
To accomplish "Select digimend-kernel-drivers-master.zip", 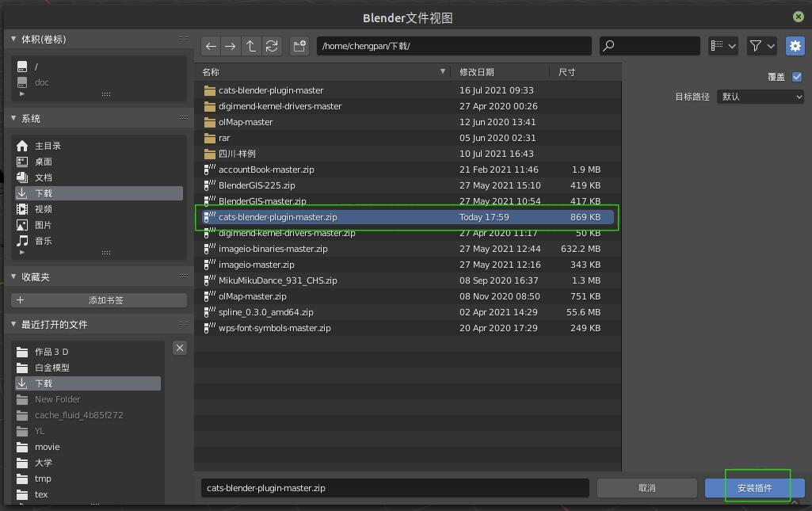I will [x=408, y=233].
